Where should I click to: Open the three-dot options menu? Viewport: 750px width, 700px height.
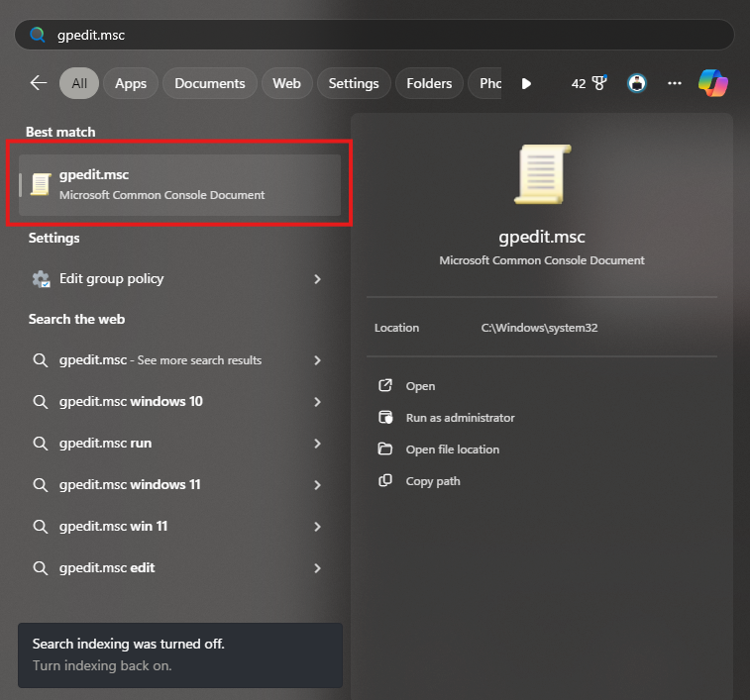pos(675,83)
